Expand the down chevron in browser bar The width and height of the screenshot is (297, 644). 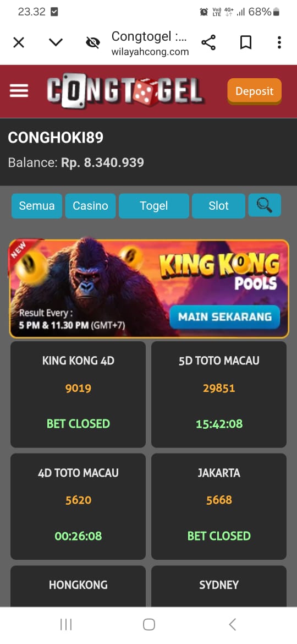click(x=56, y=42)
